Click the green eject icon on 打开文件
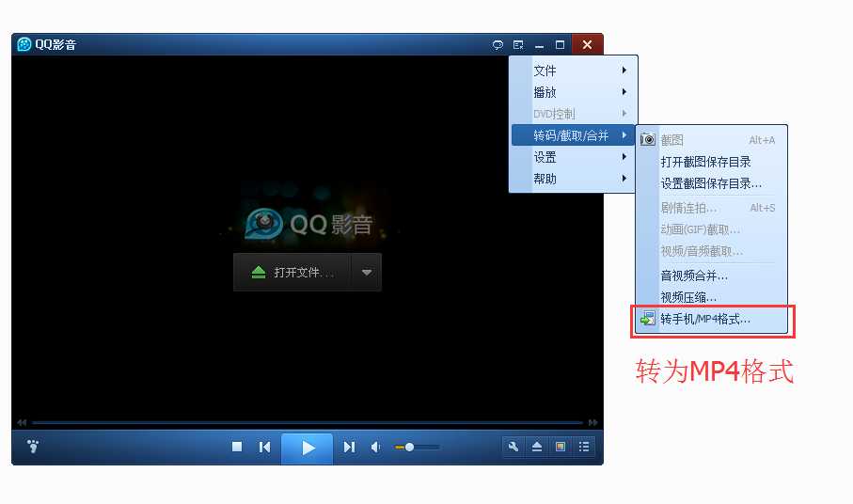 259,273
